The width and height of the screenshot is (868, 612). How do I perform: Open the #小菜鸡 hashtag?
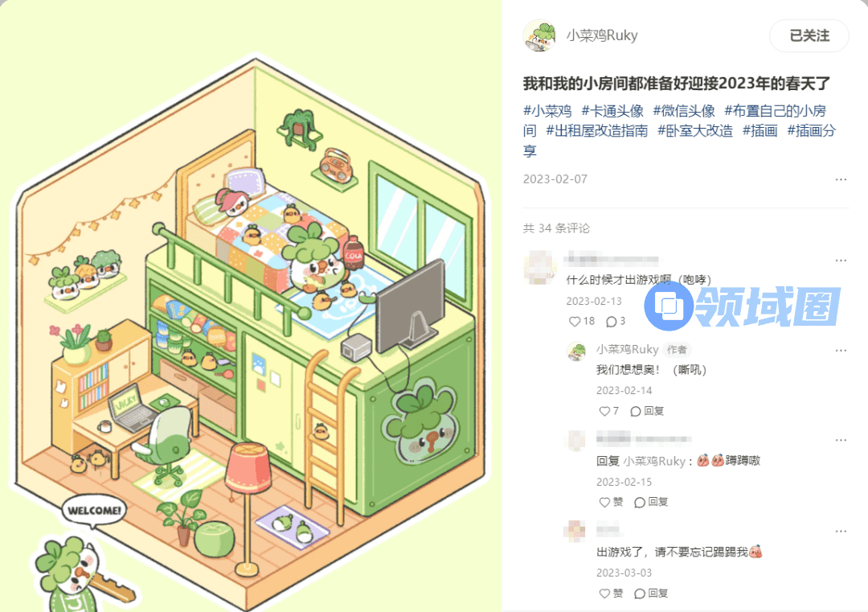(547, 111)
